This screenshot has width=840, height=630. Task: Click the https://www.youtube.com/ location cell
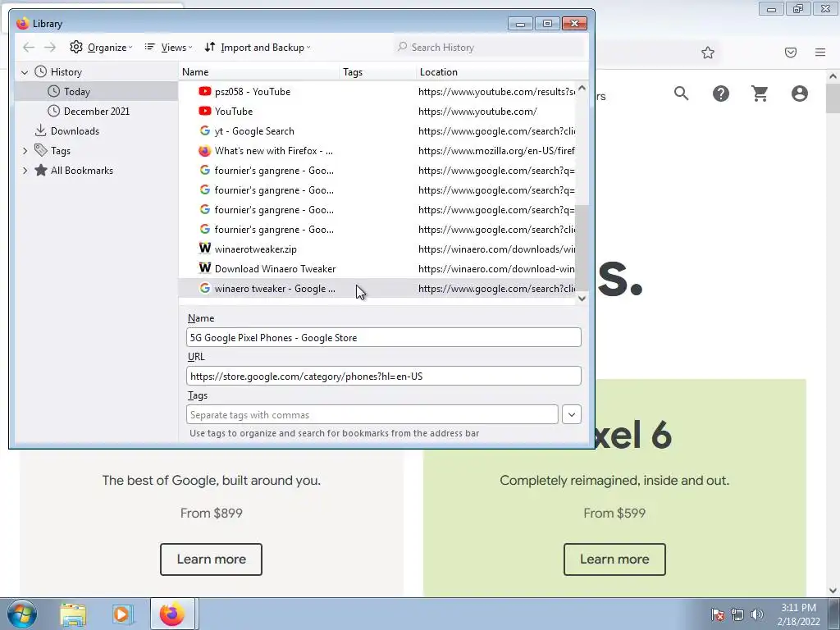click(477, 112)
